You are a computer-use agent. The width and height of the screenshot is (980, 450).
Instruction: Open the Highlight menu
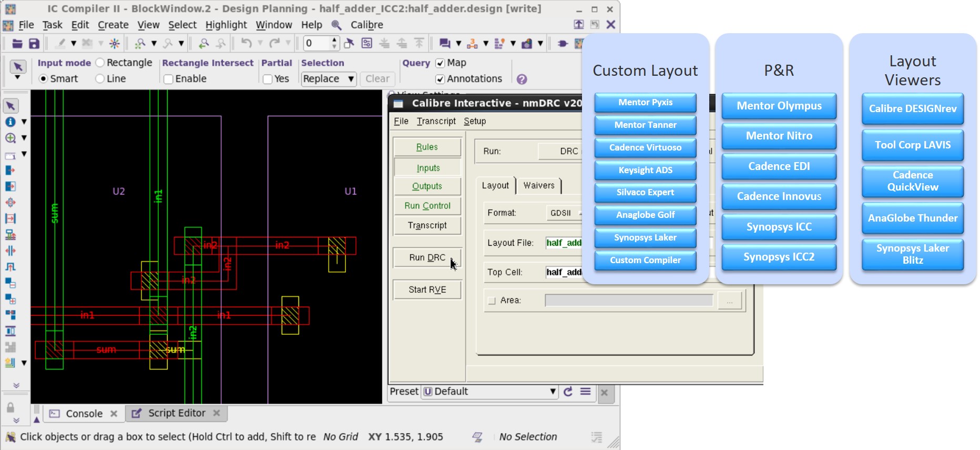click(226, 25)
